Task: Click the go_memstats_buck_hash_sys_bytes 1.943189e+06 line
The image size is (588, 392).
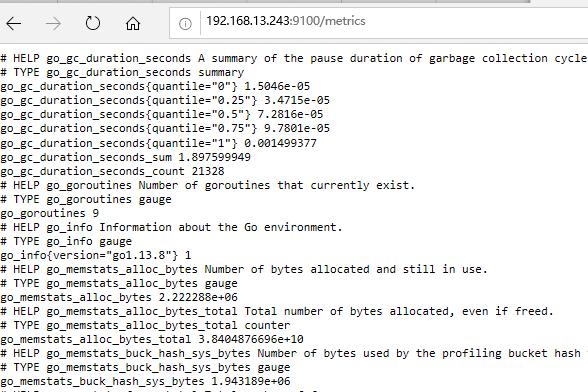Action: point(145,381)
